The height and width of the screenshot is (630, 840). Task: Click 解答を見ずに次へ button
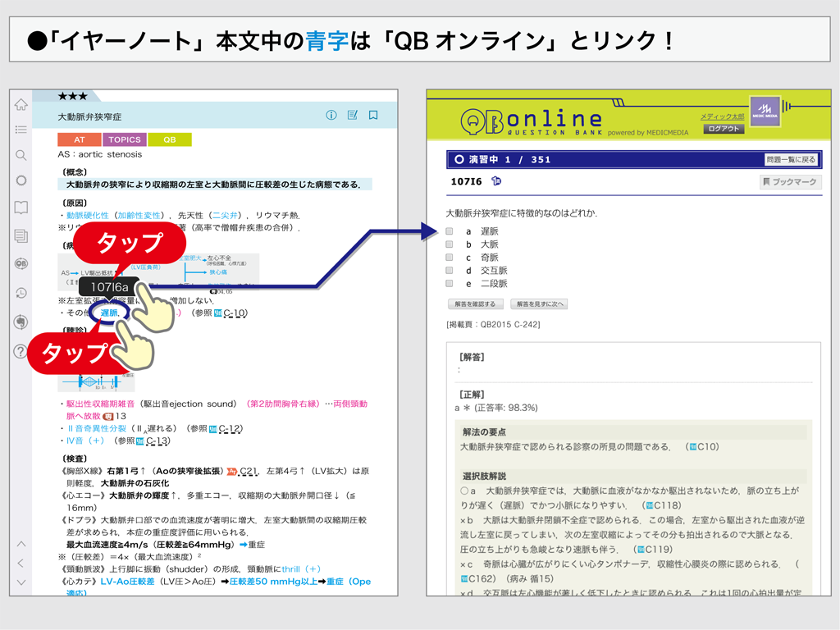coord(540,304)
